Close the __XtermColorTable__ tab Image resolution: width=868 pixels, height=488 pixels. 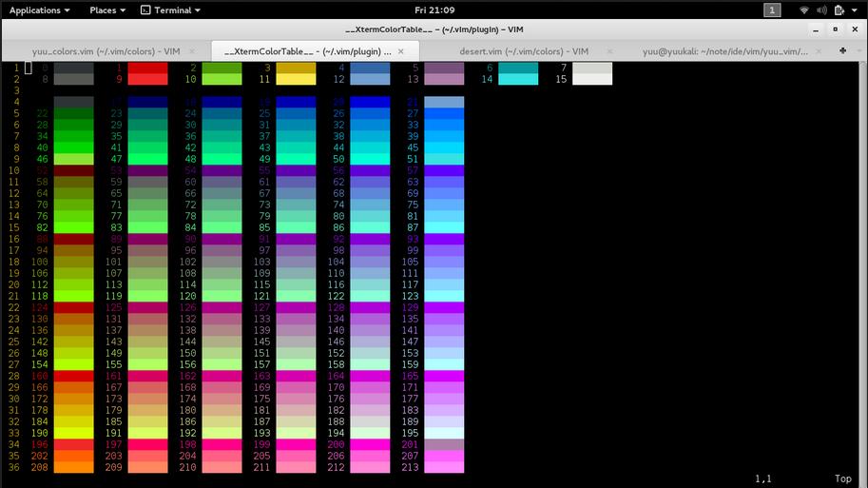point(401,51)
